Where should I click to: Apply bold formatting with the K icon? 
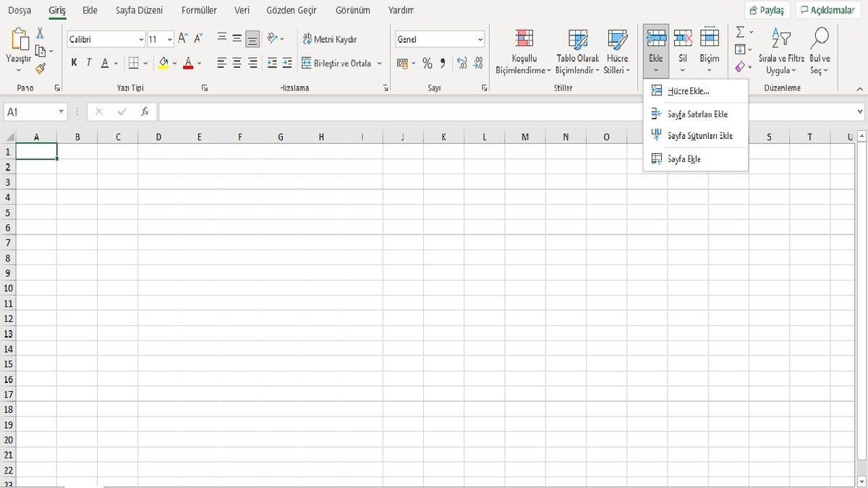(x=73, y=63)
